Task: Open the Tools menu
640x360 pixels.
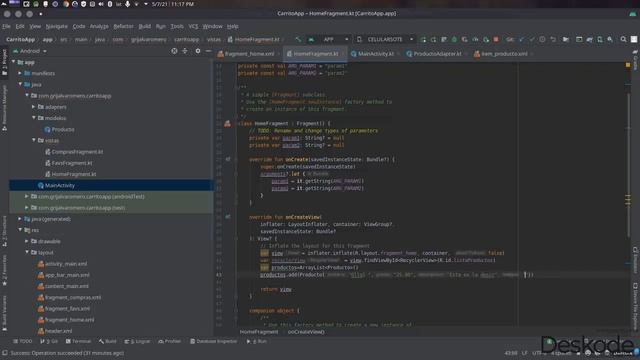Action: point(177,26)
